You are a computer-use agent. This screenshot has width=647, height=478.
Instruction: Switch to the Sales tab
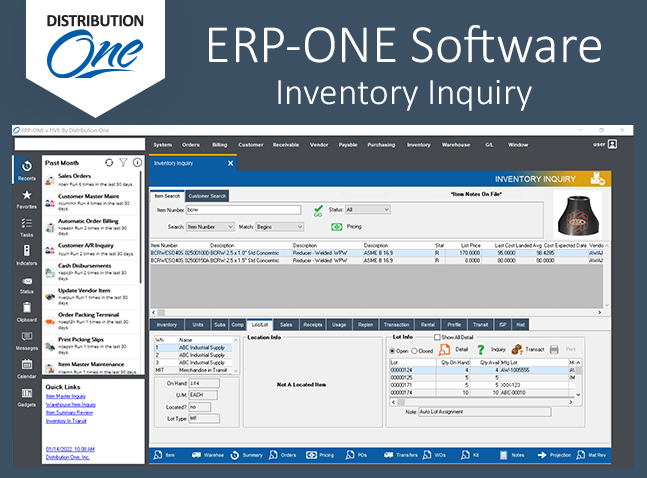pos(286,325)
